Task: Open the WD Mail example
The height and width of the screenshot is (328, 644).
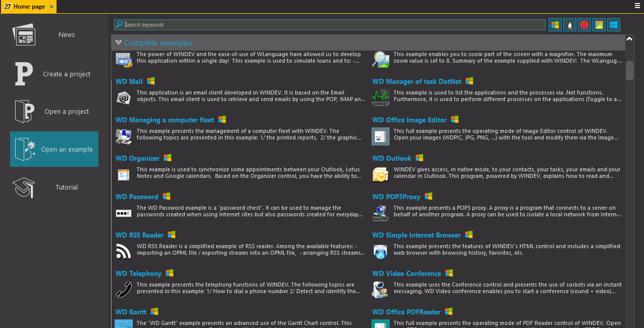Action: pyautogui.click(x=129, y=81)
